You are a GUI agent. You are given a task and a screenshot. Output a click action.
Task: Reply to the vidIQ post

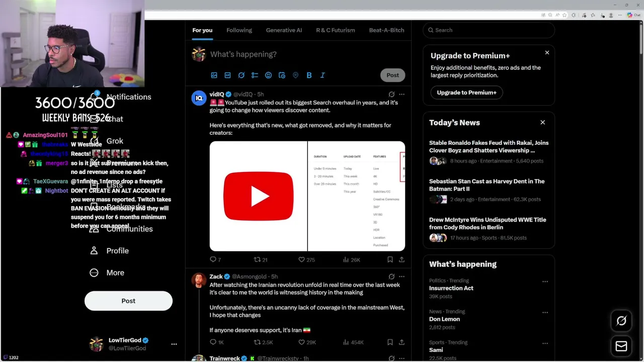(x=215, y=259)
